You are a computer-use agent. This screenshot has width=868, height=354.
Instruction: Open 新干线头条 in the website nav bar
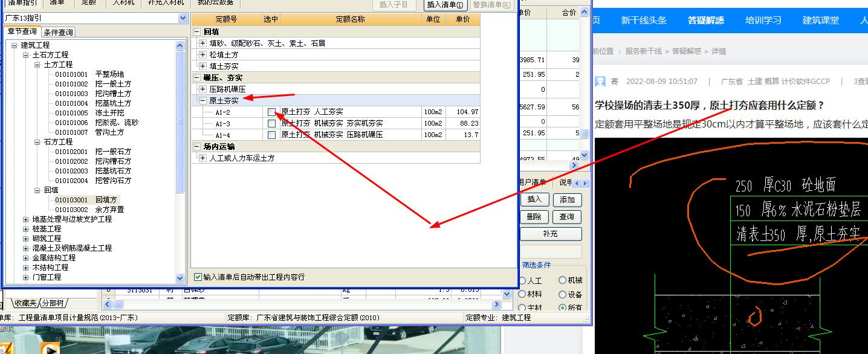(644, 21)
